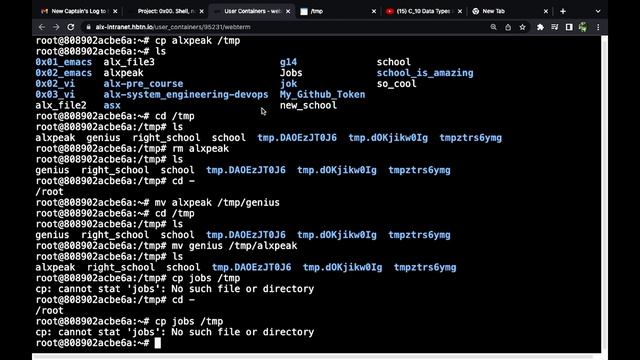Image resolution: width=640 pixels, height=360 pixels.
Task: Click the My_Github_Token directory name
Action: coord(322,94)
